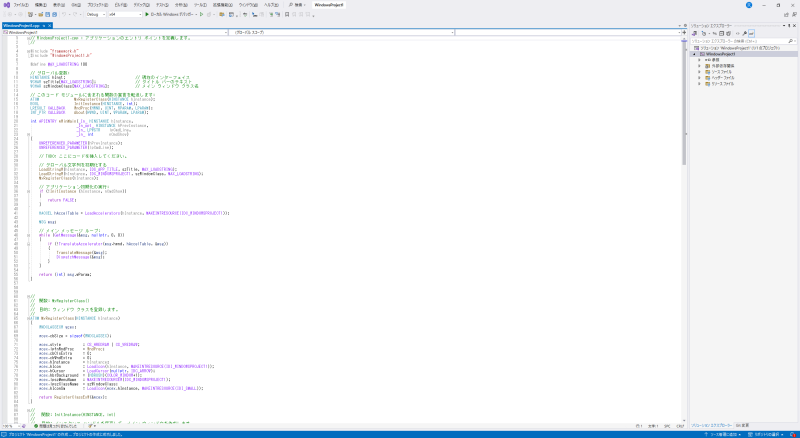Click the user account avatar icon
This screenshot has height=438, width=800.
(x=749, y=5)
